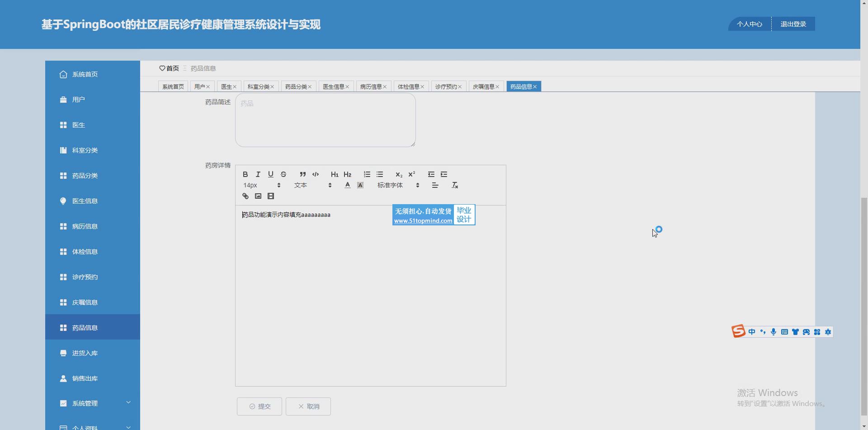Open 科室分类 in the sidebar
Screen dimensions: 868x430
click(x=93, y=150)
